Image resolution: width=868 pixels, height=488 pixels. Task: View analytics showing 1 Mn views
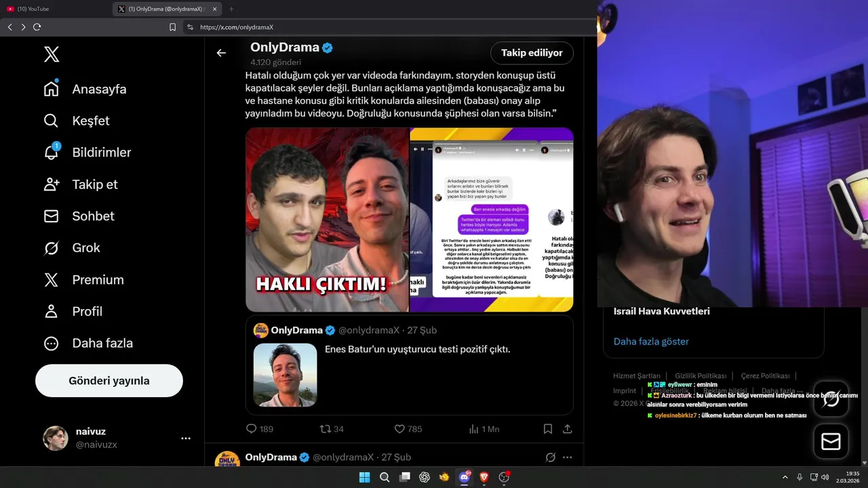coord(484,429)
